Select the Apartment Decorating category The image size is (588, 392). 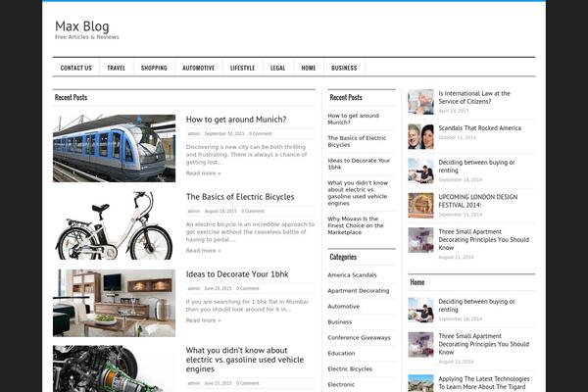pyautogui.click(x=359, y=291)
